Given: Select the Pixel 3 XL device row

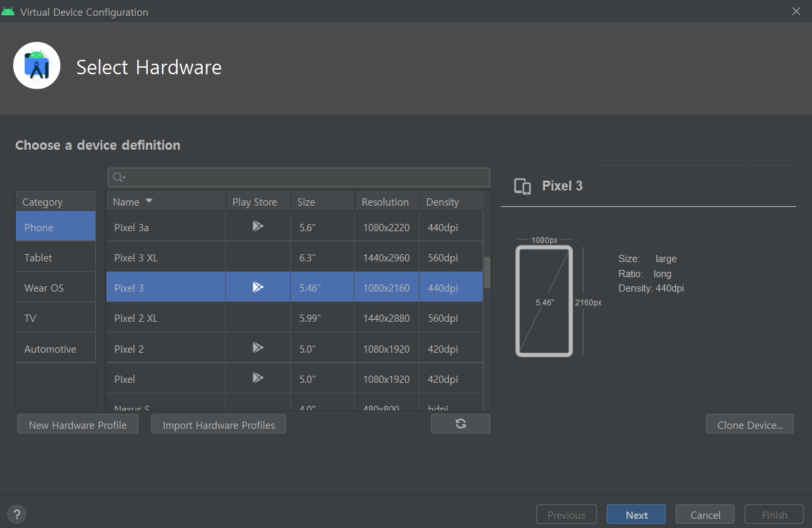Looking at the screenshot, I should tap(295, 257).
